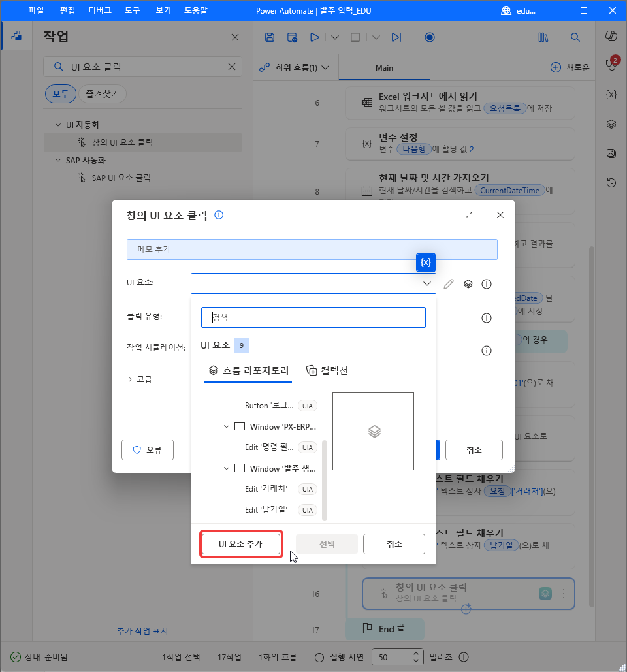This screenshot has height=672, width=627.
Task: Click the layers icon beside UI 요소 field
Action: 468,284
